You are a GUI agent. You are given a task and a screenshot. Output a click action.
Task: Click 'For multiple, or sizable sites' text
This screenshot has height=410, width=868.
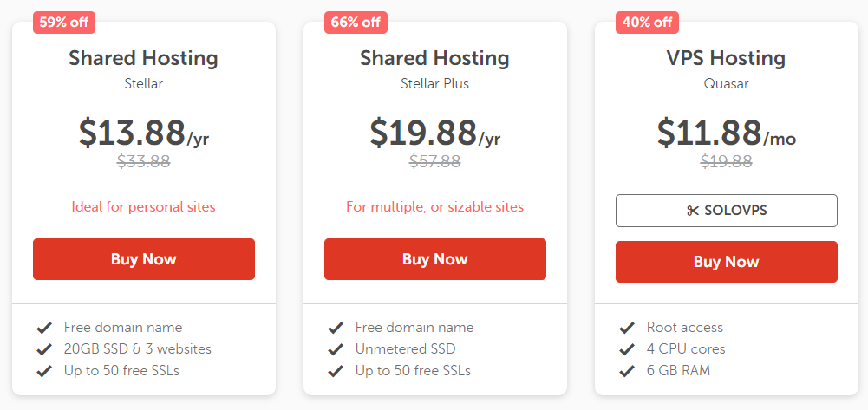point(435,207)
